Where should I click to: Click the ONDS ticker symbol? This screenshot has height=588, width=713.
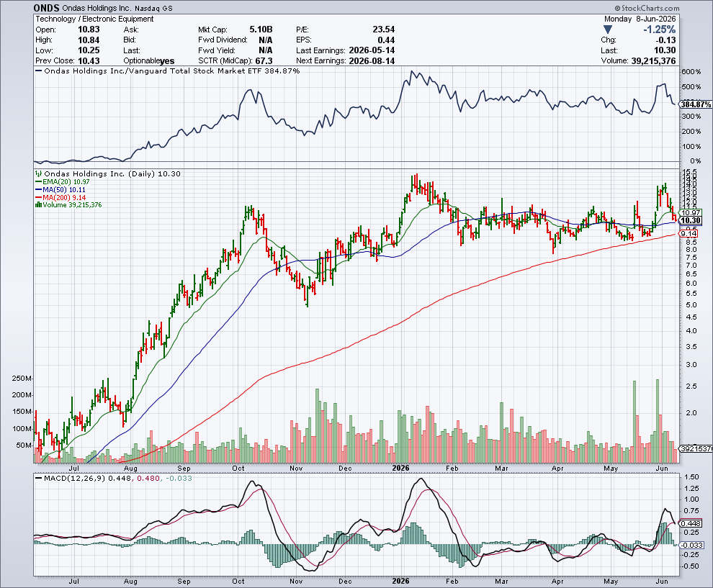[x=46, y=8]
